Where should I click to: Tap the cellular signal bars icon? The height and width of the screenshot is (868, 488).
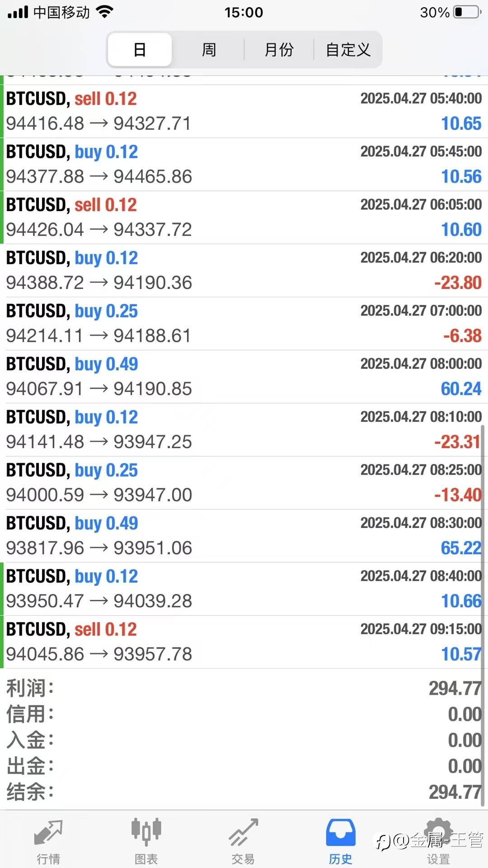18,12
